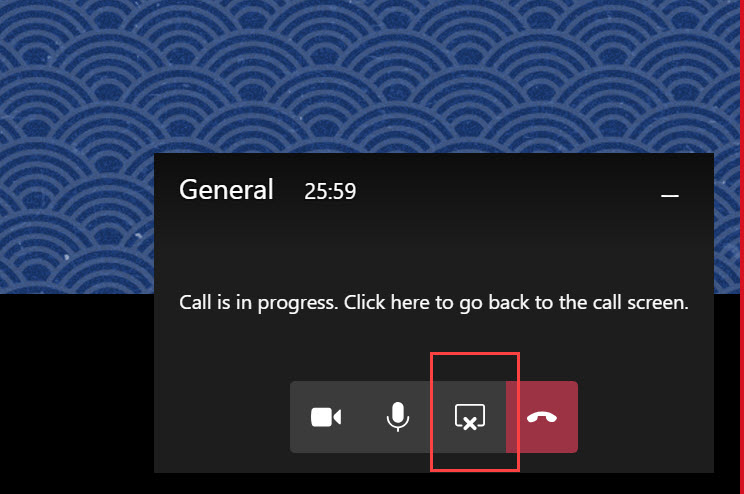Click the black area below the wallpaper
The width and height of the screenshot is (744, 494).
pyautogui.click(x=76, y=394)
